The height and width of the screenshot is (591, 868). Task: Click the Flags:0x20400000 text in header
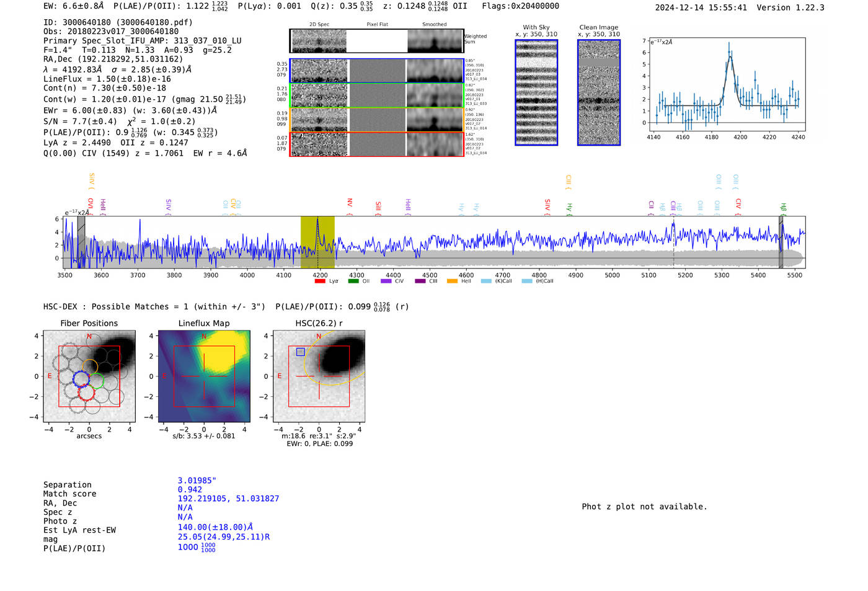(x=520, y=6)
